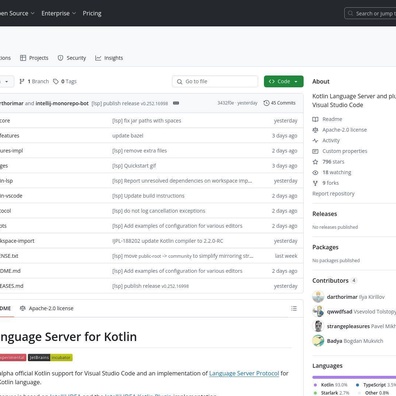396x396 pixels.
Task: Open commit 'Quickstart gif'
Action: (134, 166)
